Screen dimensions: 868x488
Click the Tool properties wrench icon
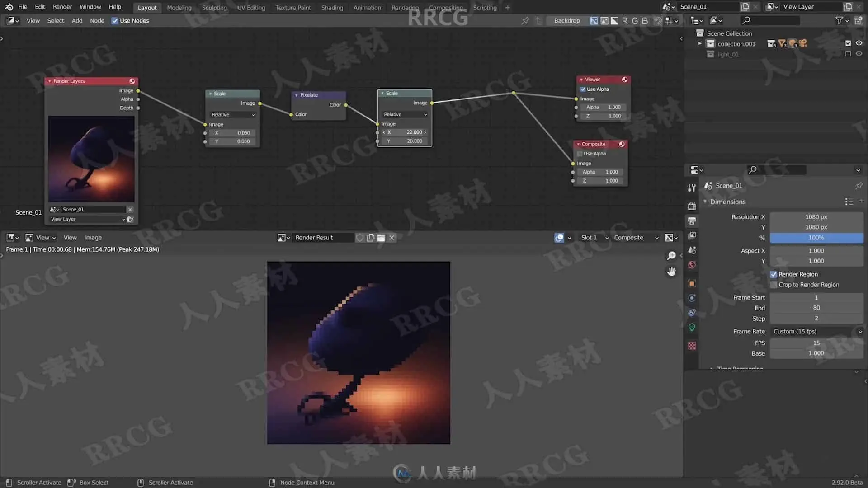pyautogui.click(x=692, y=188)
